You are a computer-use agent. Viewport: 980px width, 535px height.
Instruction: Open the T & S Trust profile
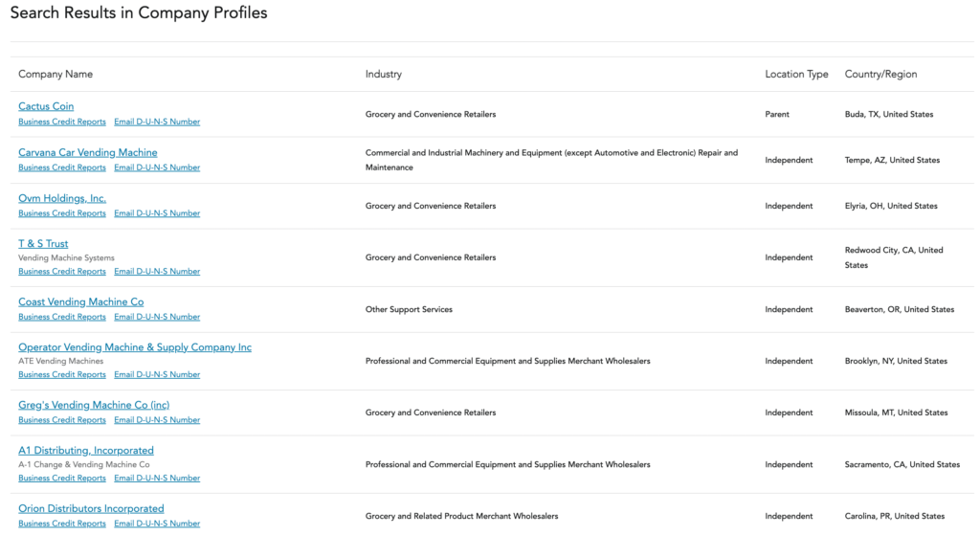point(43,243)
